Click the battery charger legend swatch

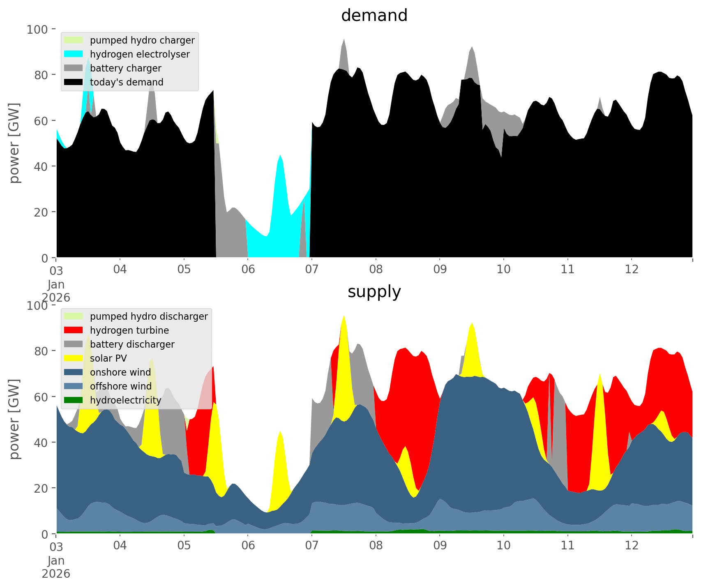pyautogui.click(x=74, y=68)
